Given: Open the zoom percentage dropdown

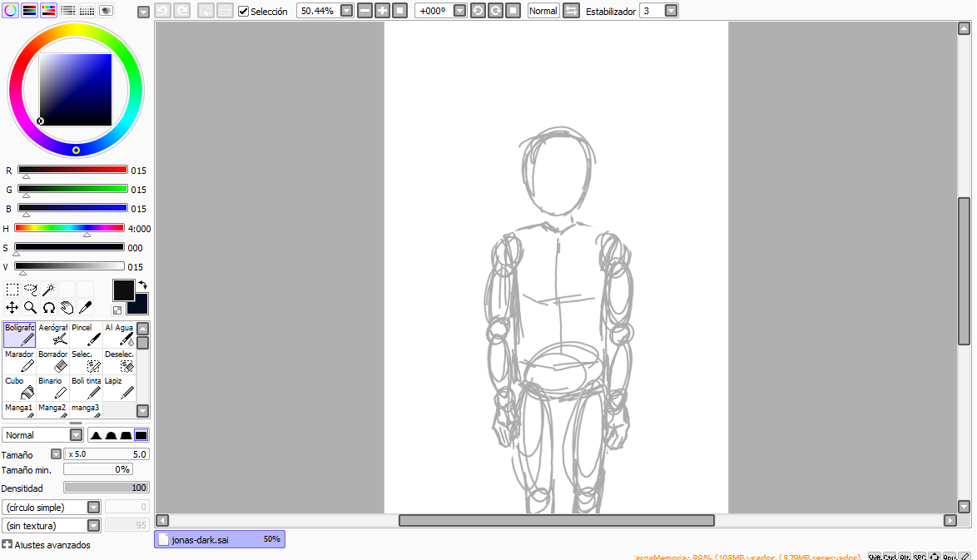Looking at the screenshot, I should pyautogui.click(x=347, y=11).
